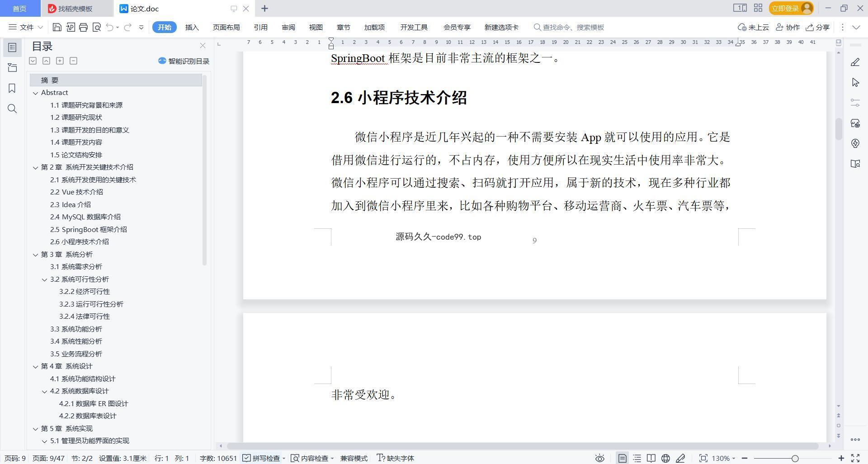Click the right panel icon below the sliders icon

[x=855, y=123]
